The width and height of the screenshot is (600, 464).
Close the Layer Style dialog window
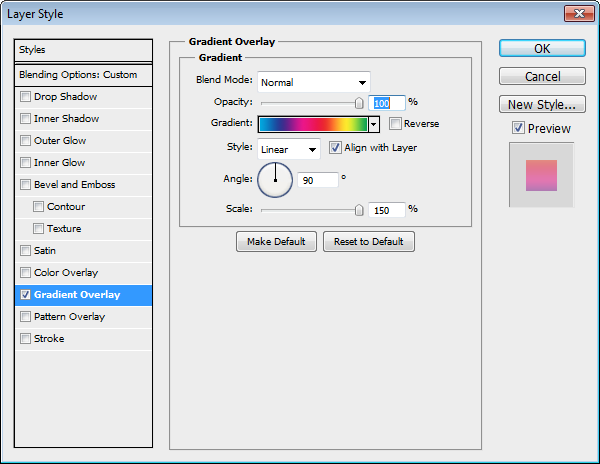pyautogui.click(x=577, y=13)
